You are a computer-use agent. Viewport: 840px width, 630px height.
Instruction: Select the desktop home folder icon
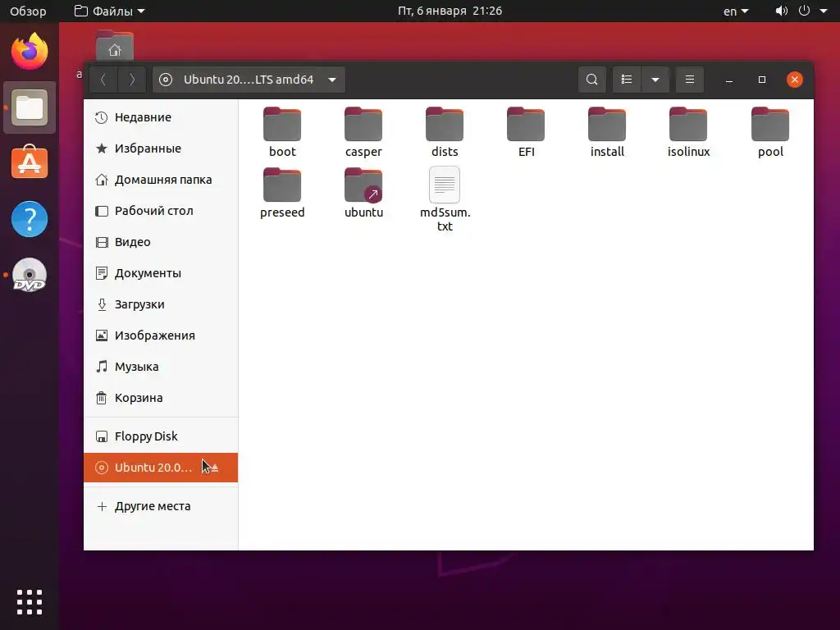coord(115,47)
